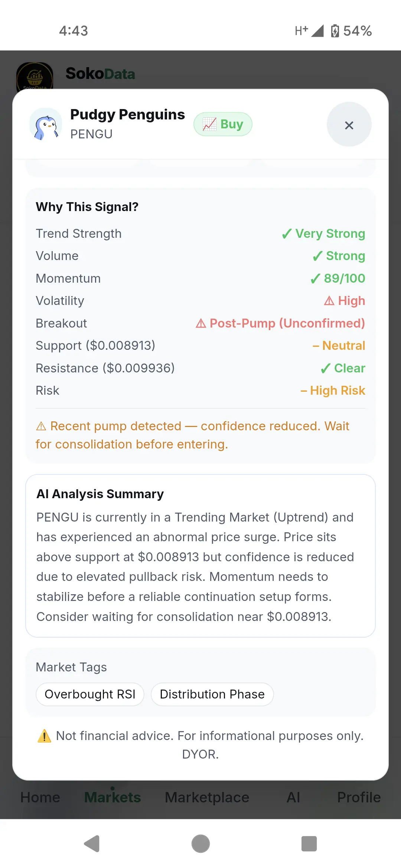Viewport: 401px width, 868px height.
Task: Tap the Android recent apps square
Action: click(309, 844)
